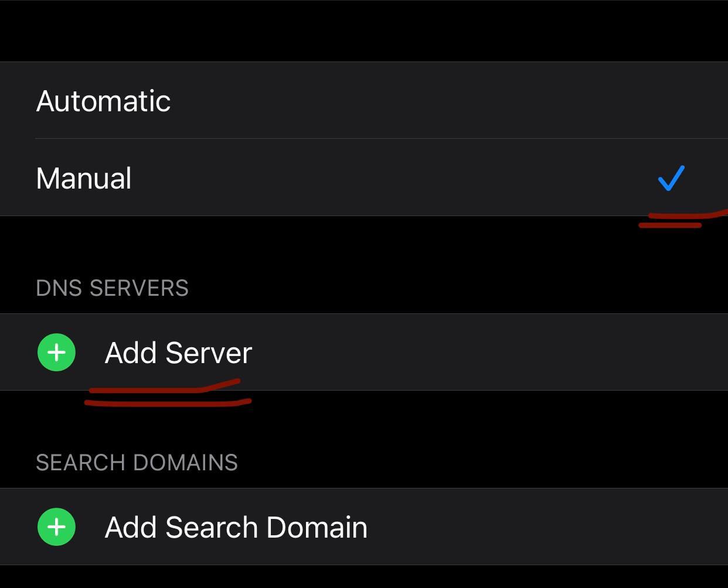Click the SEARCH DOMAINS section header
The height and width of the screenshot is (588, 728).
[137, 463]
